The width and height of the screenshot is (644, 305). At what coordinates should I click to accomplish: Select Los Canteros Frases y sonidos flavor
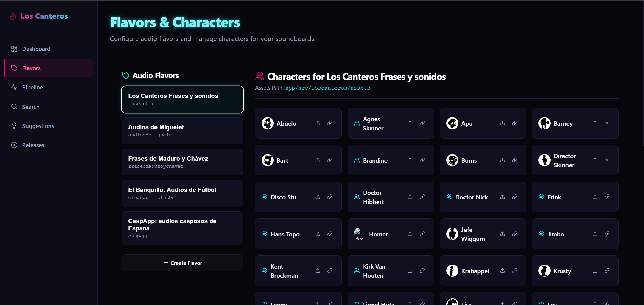pos(182,99)
